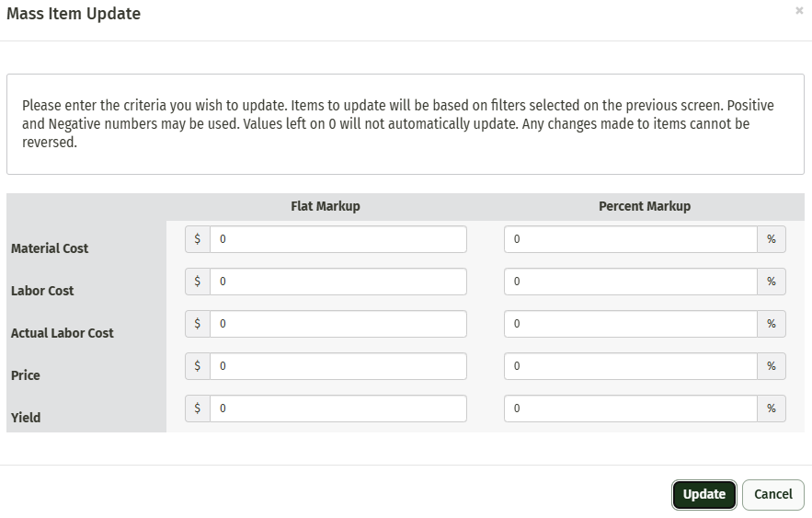Click the dollar sign beside Labor Cost
This screenshot has height=518, width=812.
coord(198,282)
